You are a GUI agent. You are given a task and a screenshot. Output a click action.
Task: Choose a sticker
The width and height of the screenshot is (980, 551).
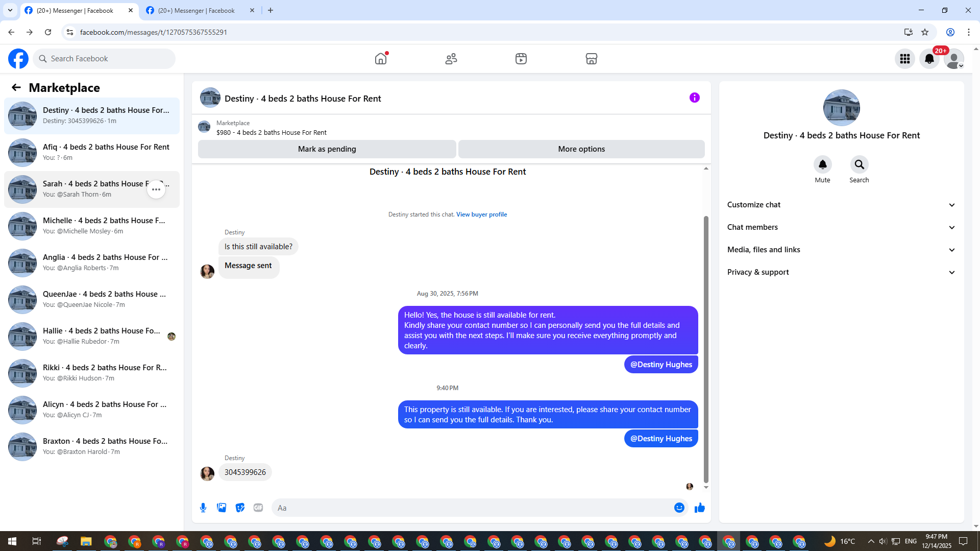click(x=240, y=508)
